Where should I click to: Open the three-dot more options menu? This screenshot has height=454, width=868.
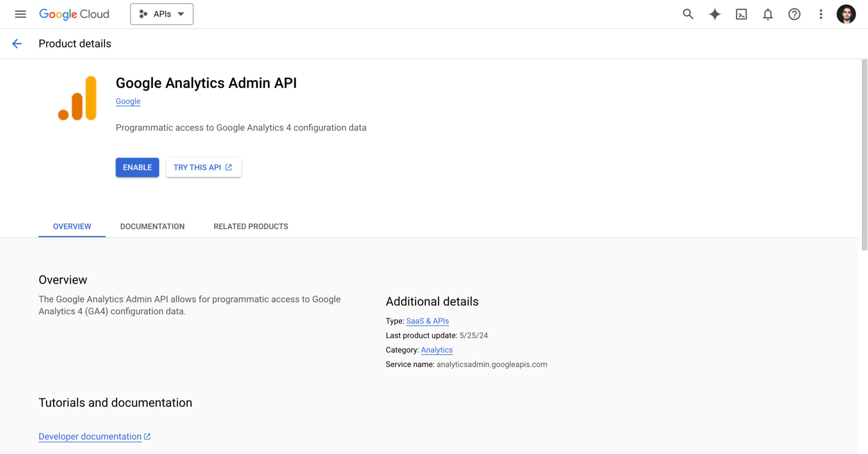coord(821,14)
